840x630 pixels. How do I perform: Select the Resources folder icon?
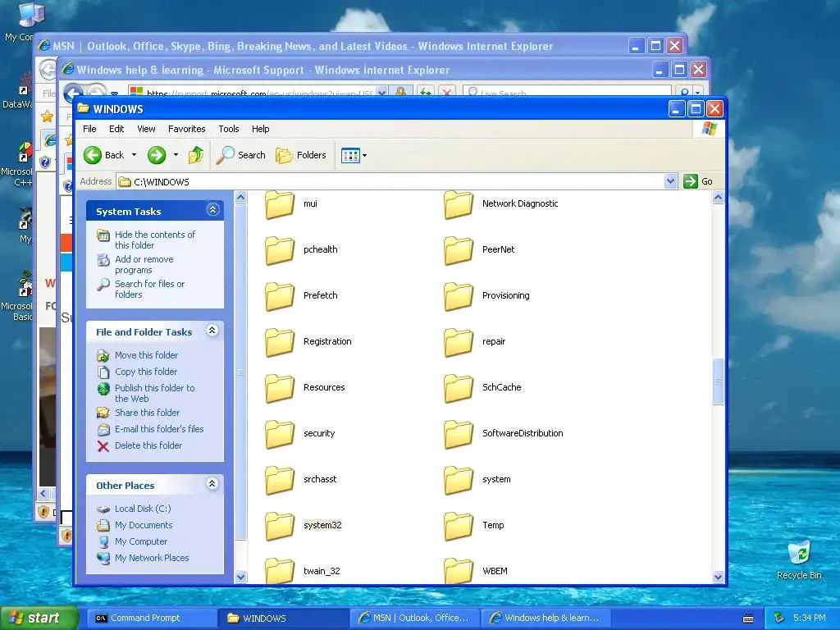[x=280, y=388]
